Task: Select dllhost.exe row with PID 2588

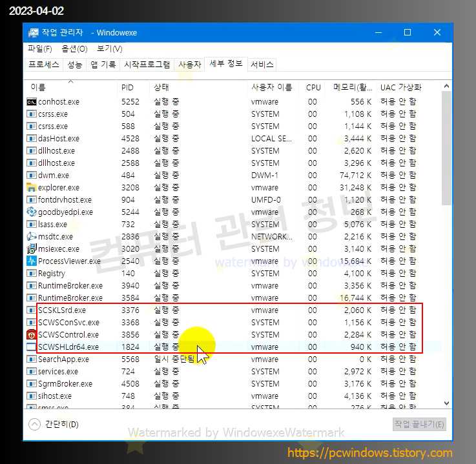Action: (233, 163)
